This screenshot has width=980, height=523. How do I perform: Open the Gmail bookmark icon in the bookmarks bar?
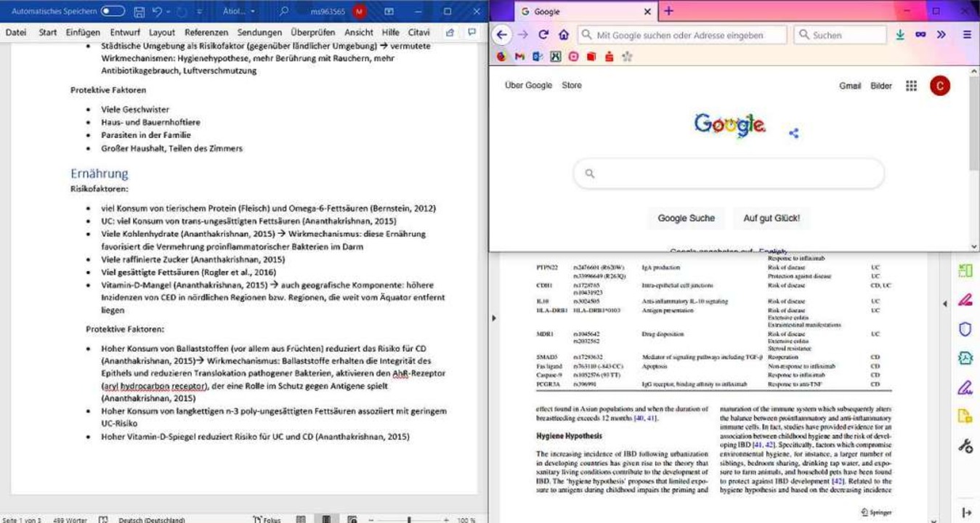coord(520,56)
